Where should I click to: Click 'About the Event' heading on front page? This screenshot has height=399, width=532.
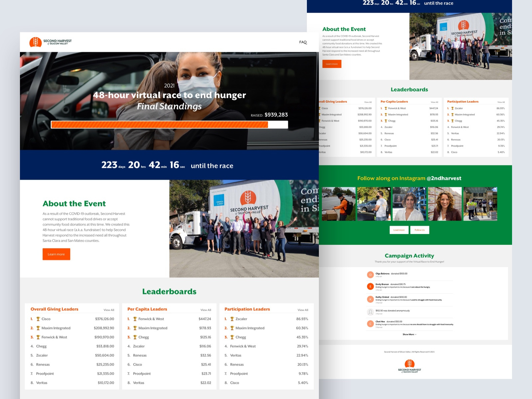(74, 203)
